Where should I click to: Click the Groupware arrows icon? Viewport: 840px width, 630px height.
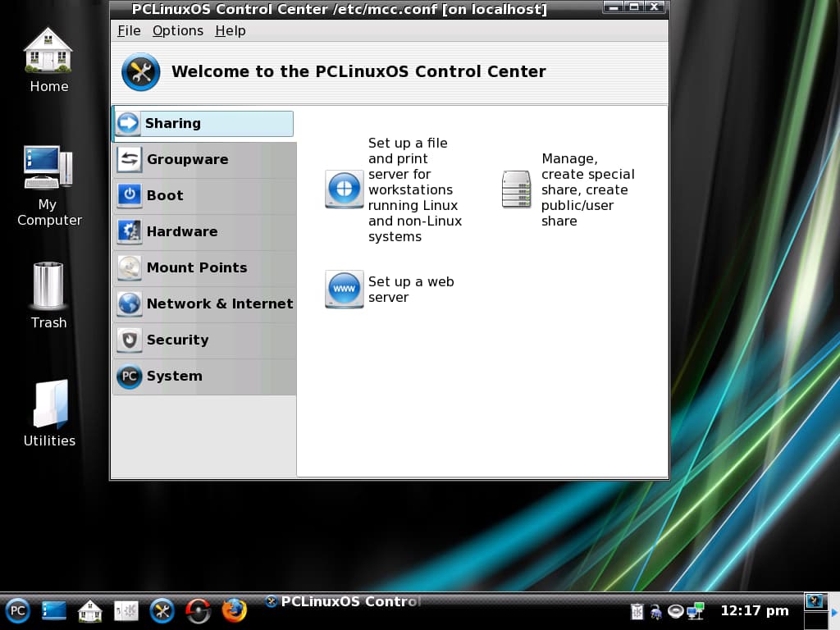point(129,160)
